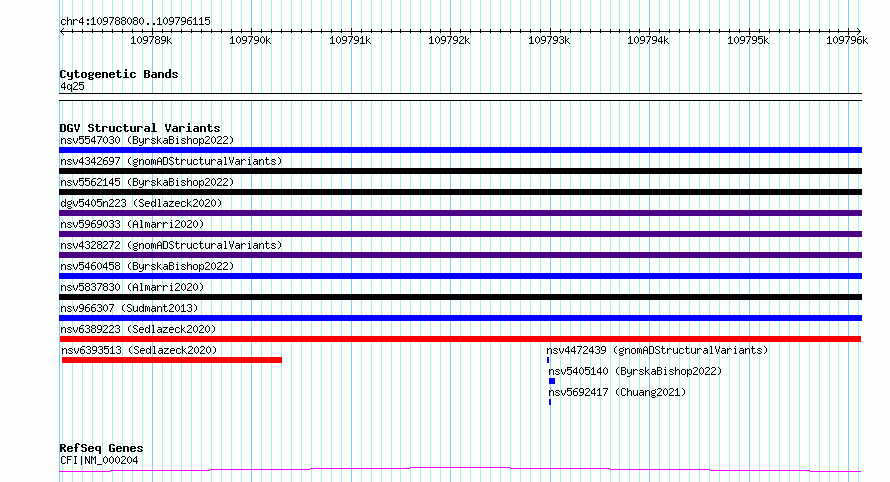Click nsv5692417 (Chuang2021) label
The image size is (890, 482).
click(618, 392)
